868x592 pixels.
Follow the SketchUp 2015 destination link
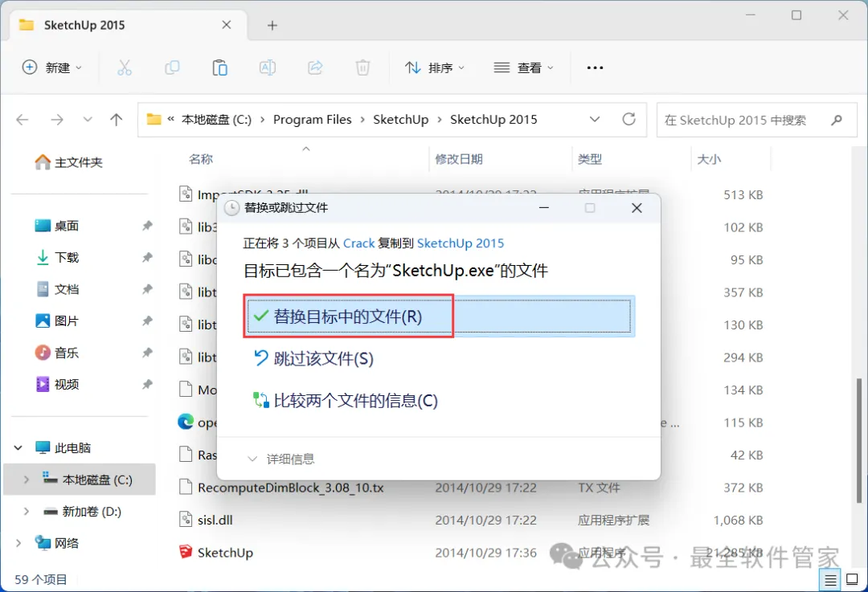[x=461, y=243]
